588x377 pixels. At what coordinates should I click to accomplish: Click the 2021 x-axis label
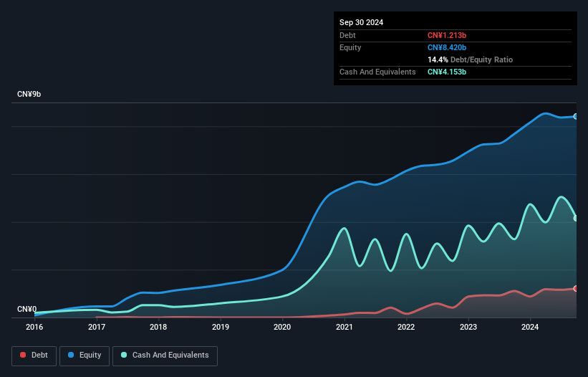click(344, 327)
